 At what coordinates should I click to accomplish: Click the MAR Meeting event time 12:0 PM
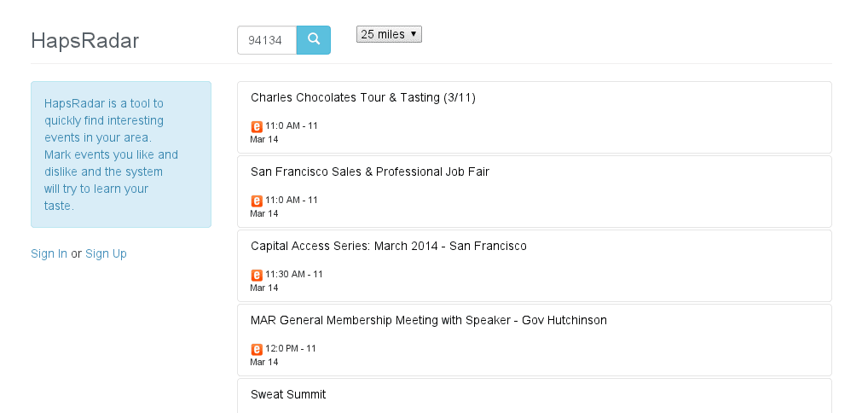(x=292, y=348)
